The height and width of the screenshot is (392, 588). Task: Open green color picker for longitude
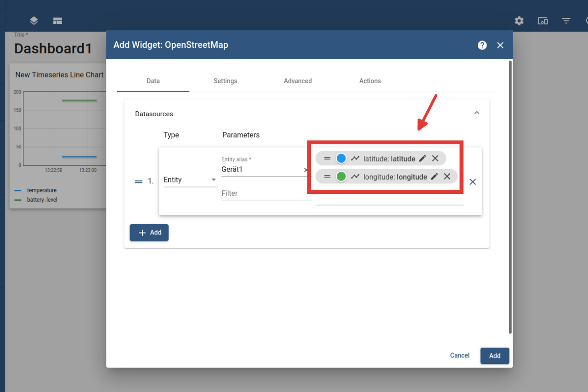[x=341, y=176]
